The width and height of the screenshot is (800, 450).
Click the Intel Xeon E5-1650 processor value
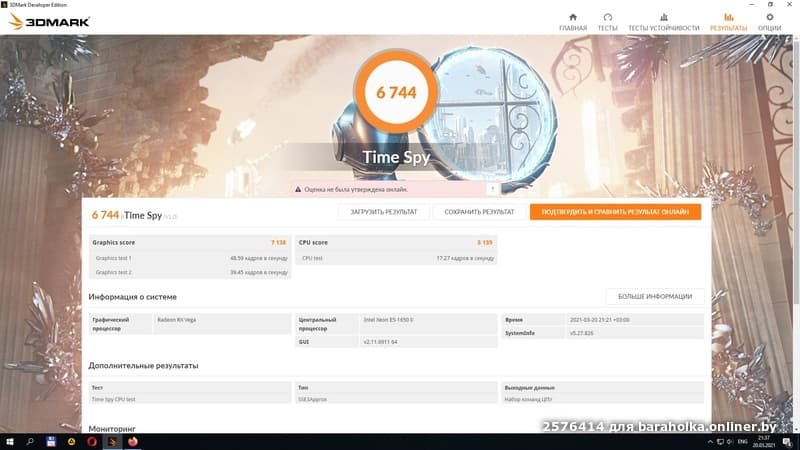[388, 320]
